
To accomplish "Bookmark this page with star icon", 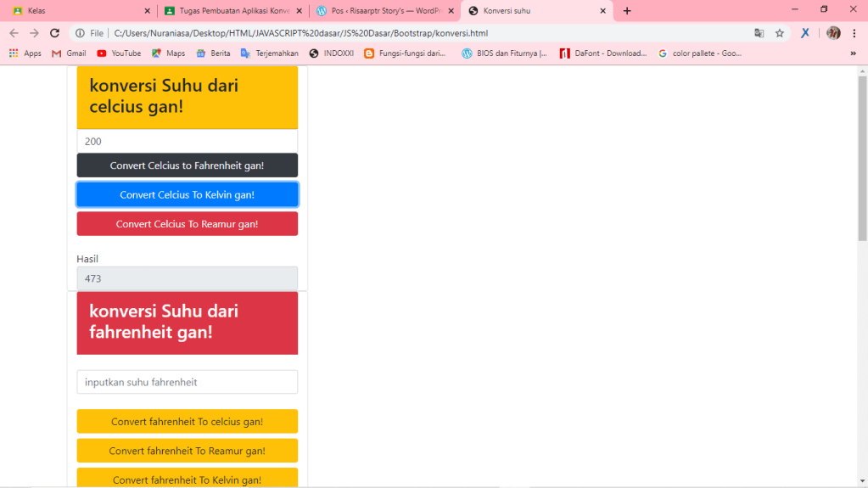I will tap(779, 33).
